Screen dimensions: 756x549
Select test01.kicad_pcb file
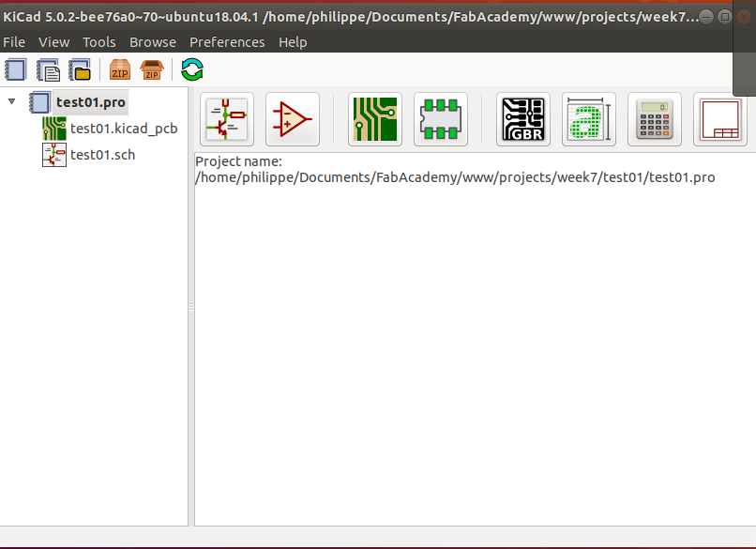click(124, 129)
